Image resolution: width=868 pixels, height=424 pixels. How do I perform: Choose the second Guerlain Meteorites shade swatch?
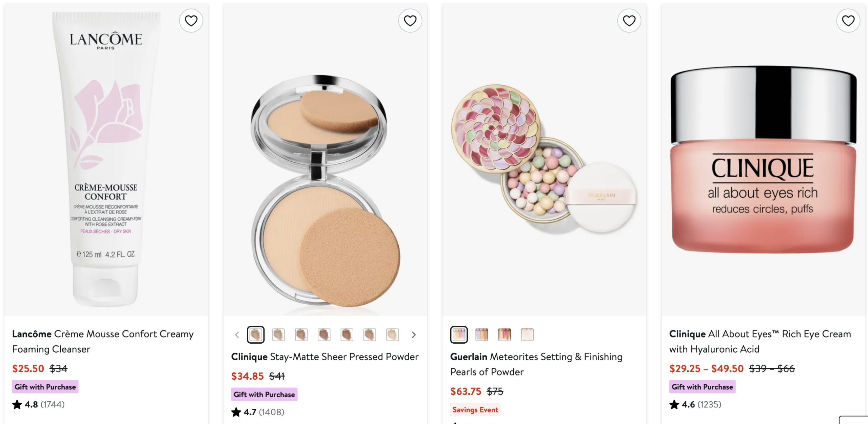point(481,335)
